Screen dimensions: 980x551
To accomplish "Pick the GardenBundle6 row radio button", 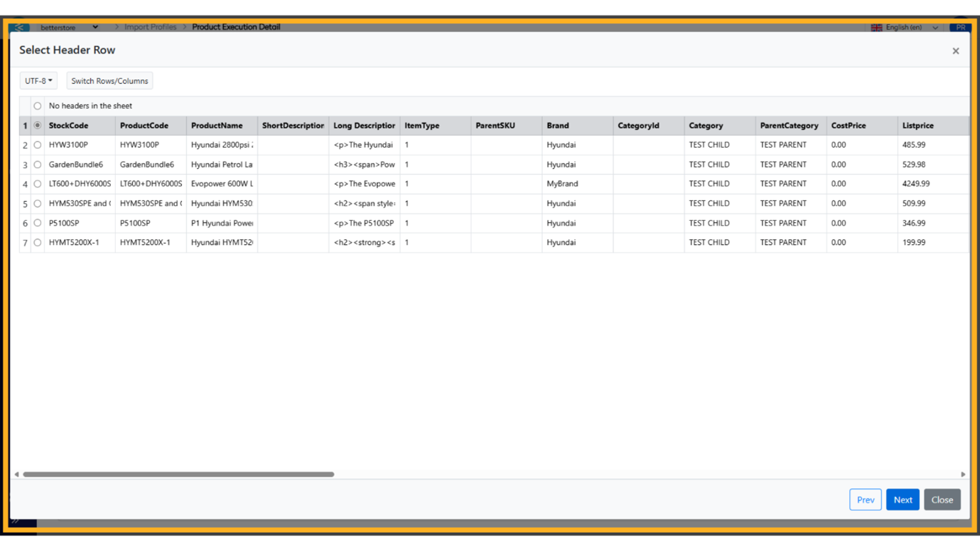I will [38, 165].
